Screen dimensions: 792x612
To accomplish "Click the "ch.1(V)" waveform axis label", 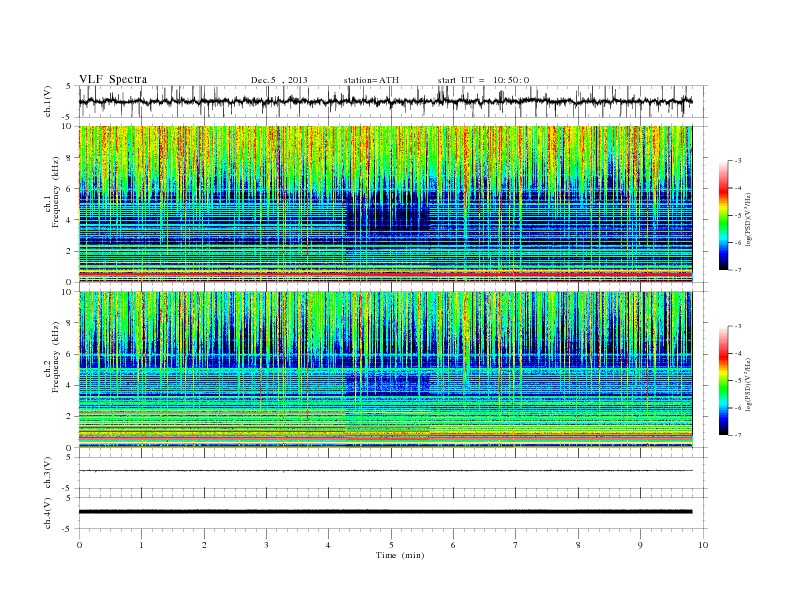I will point(48,101).
